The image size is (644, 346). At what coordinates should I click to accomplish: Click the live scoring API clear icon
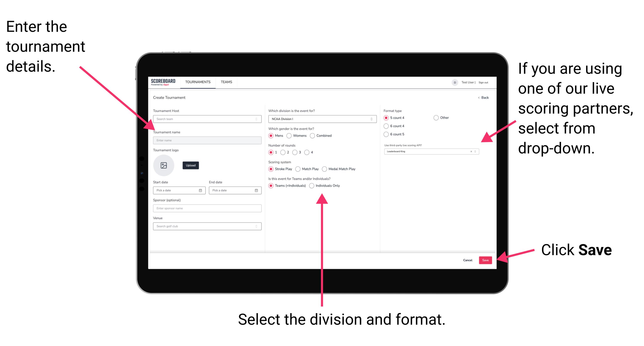click(470, 152)
